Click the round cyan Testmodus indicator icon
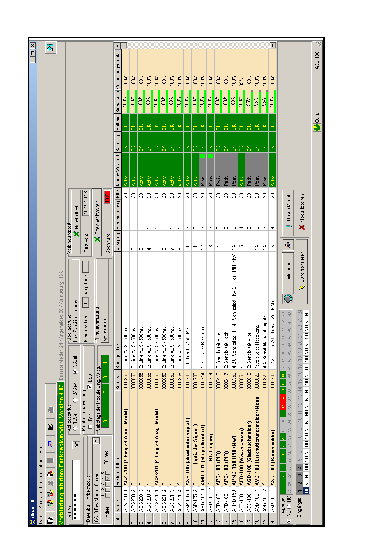392x554 pixels. pos(288,298)
